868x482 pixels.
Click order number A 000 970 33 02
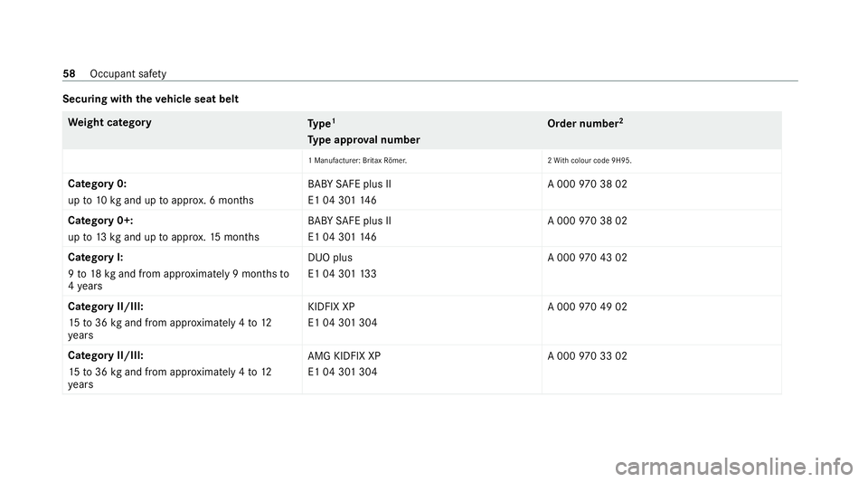(588, 355)
